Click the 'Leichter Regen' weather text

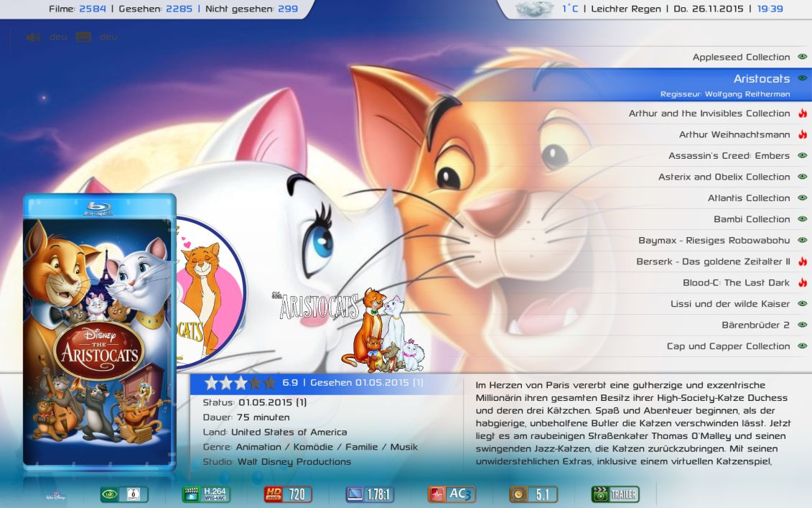pyautogui.click(x=626, y=9)
